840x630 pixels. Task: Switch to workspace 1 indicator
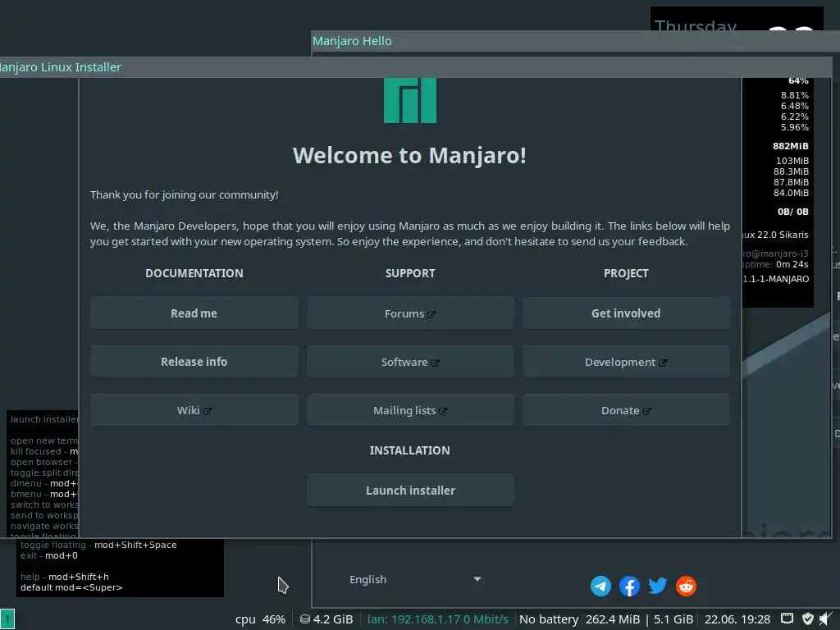7,619
